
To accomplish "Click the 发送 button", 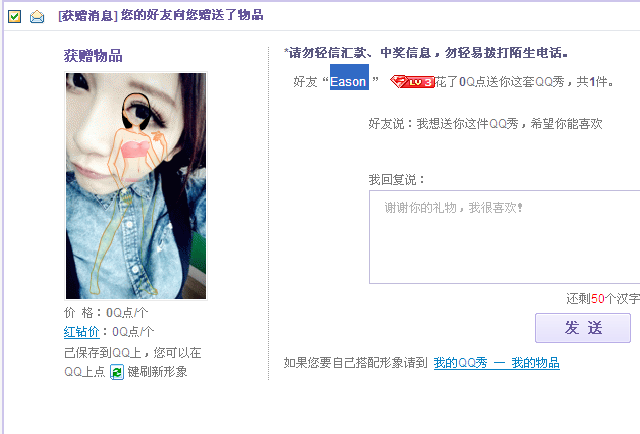I will (583, 328).
